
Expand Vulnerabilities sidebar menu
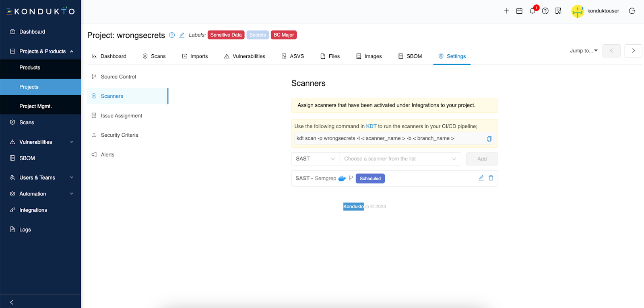pyautogui.click(x=40, y=142)
